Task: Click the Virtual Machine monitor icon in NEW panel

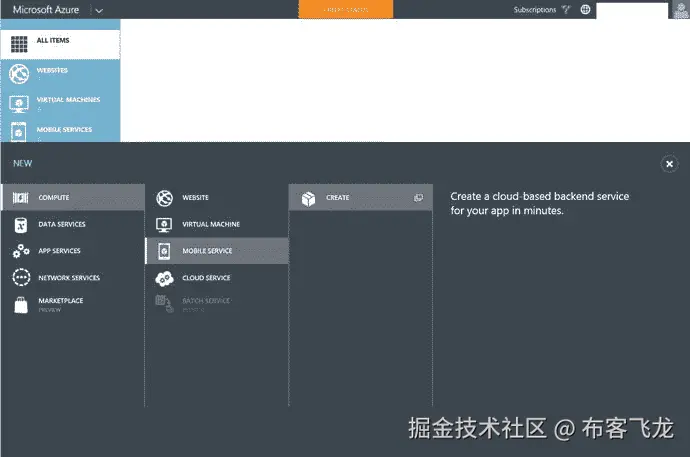Action: pos(164,225)
